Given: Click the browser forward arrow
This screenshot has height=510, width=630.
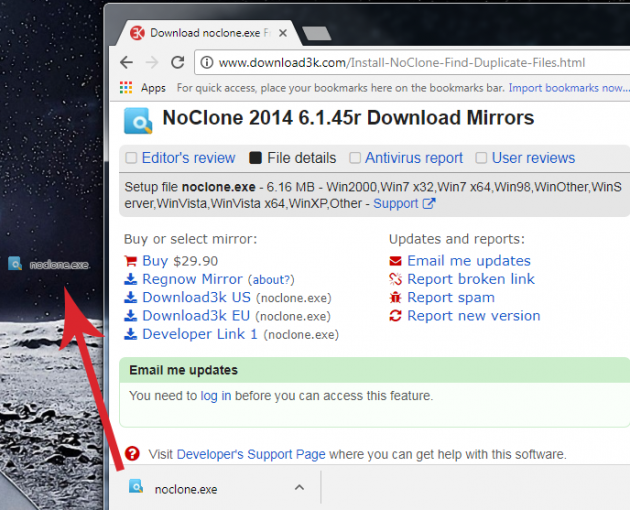Looking at the screenshot, I should tap(152, 62).
